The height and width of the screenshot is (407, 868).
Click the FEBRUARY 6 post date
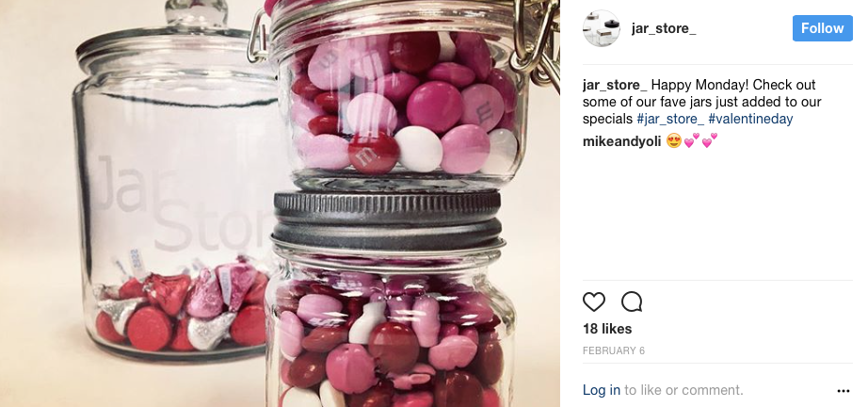click(612, 350)
